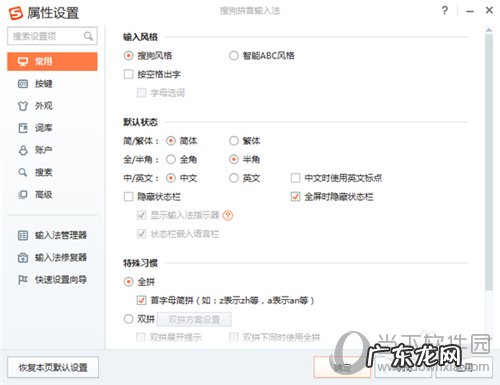Select 智能ABC风格 input style

coord(234,55)
